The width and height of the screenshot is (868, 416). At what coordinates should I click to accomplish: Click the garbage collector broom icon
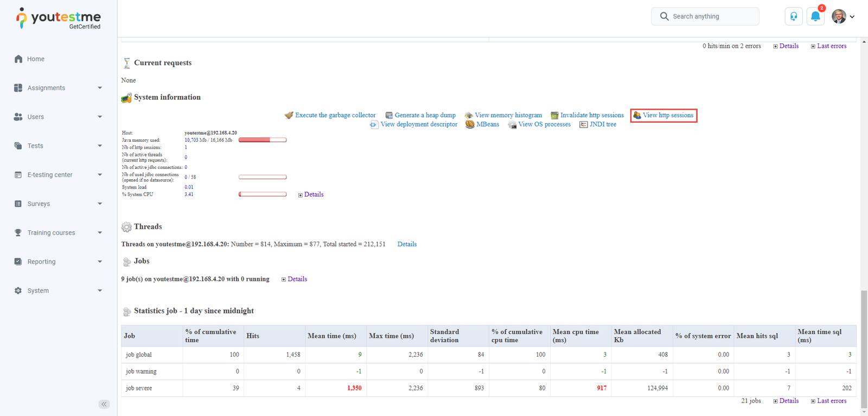point(289,115)
